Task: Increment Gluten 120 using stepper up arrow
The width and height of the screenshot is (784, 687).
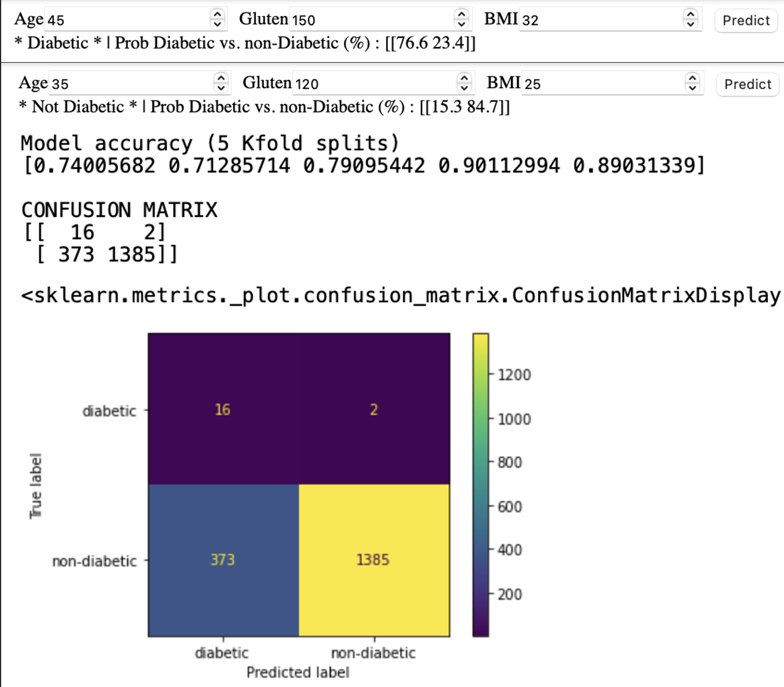Action: 464,78
